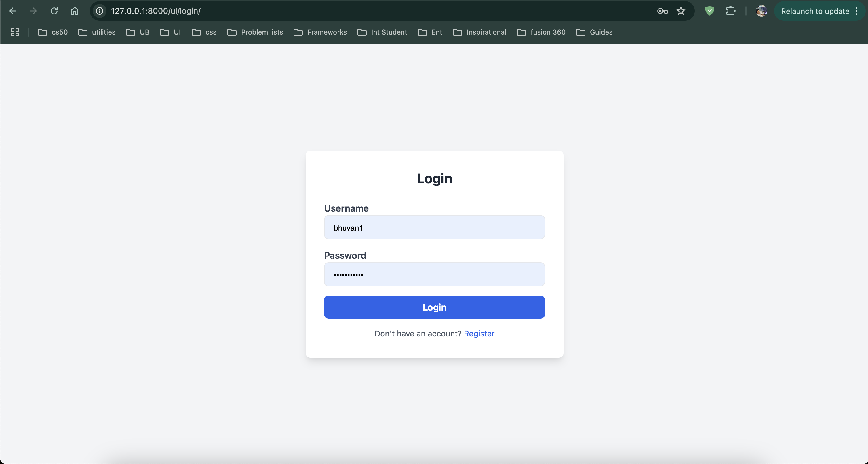Open the saved passwords key icon
868x464 pixels.
662,11
